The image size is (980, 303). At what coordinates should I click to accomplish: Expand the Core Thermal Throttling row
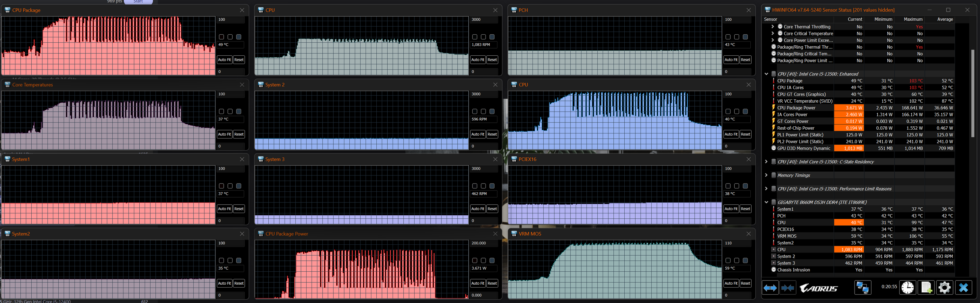(773, 27)
